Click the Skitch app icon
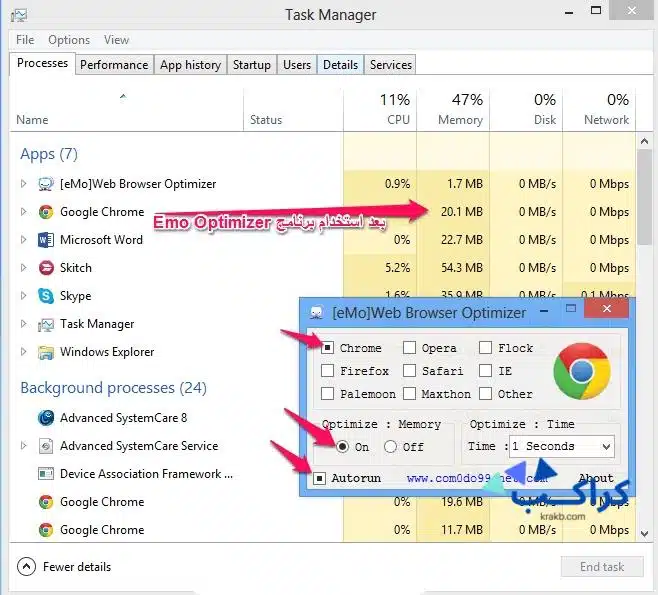This screenshot has height=595, width=658. coord(46,268)
